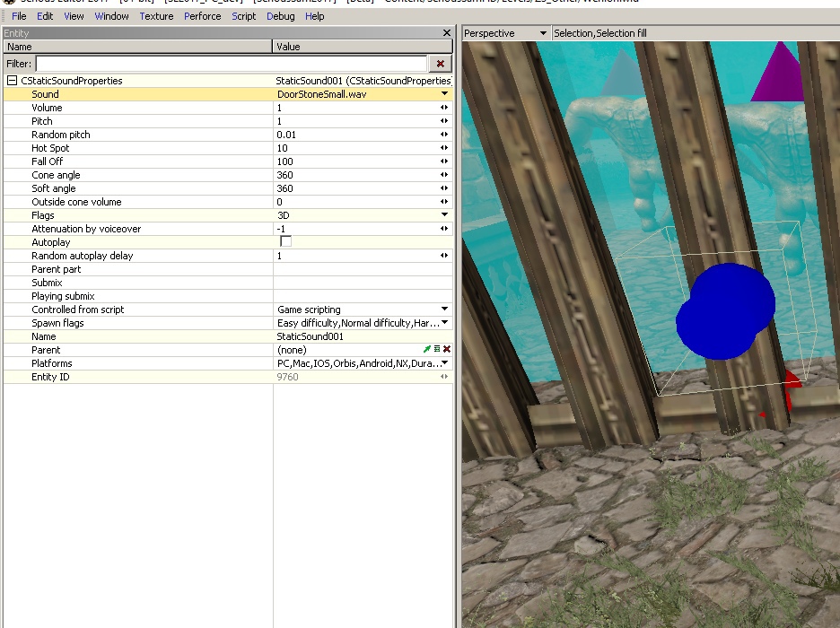Click the Outside cone volume spinner arrows
Screen dimensions: 840x628
click(444, 202)
